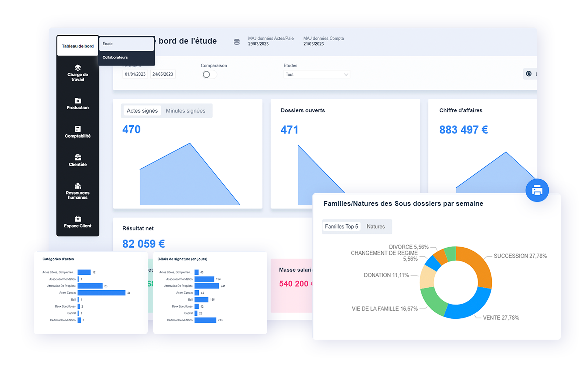Select the Familles Top 5 tab

point(341,227)
